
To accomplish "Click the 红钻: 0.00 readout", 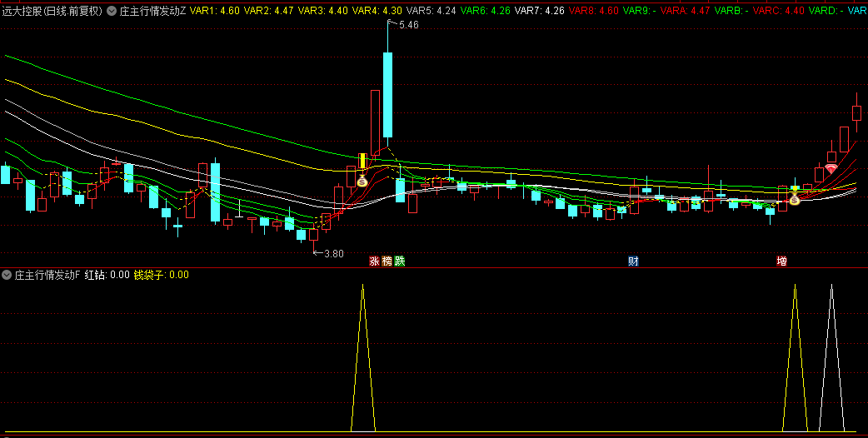I will [x=107, y=275].
